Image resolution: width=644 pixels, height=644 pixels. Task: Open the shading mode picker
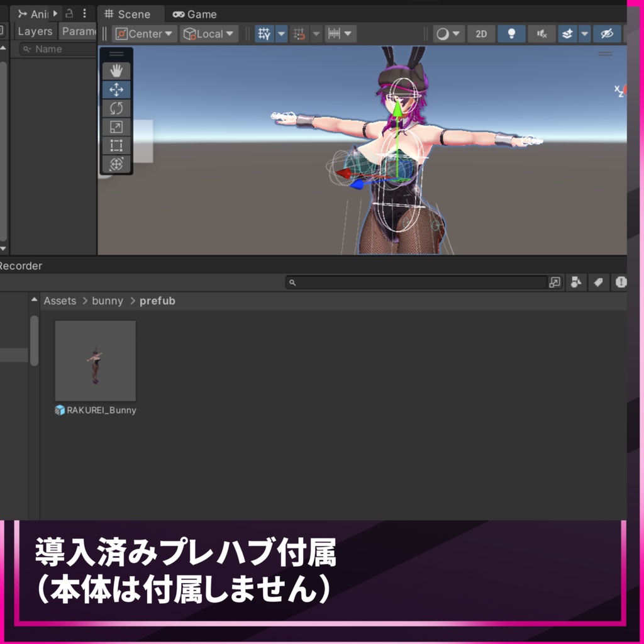point(448,33)
